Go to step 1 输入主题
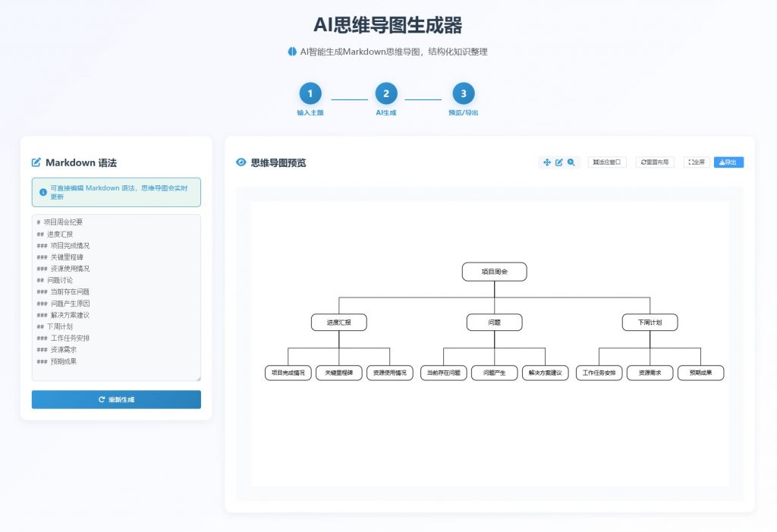777x532 pixels. pos(310,94)
